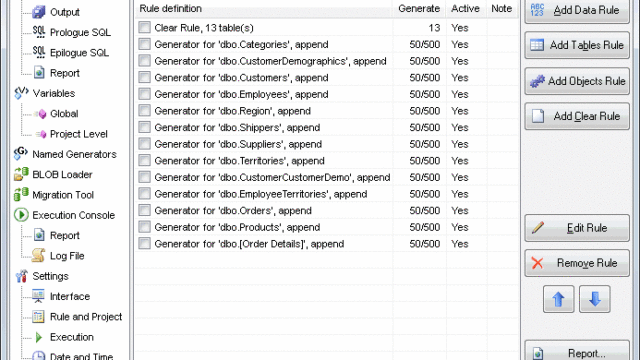Click the Report... button

coord(577,351)
